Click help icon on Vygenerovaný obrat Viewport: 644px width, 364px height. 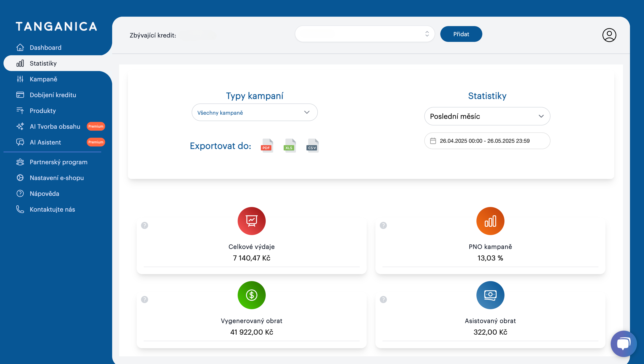click(145, 299)
